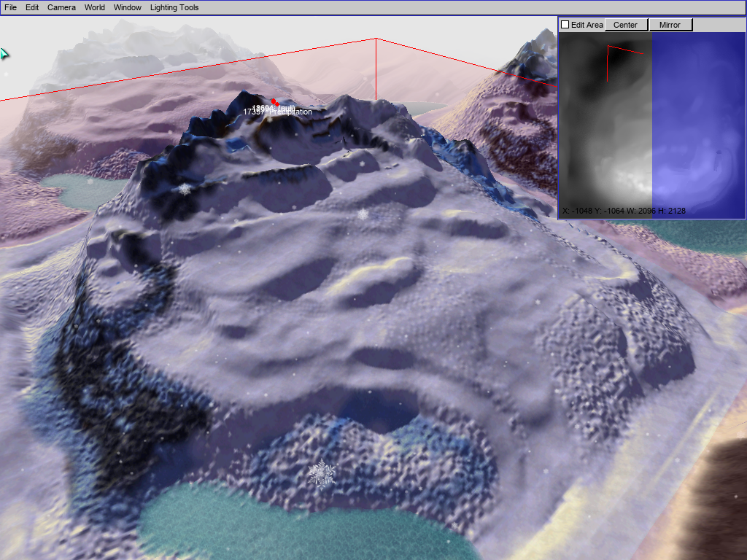Open the Camera menu
The image size is (747, 560).
point(61,7)
